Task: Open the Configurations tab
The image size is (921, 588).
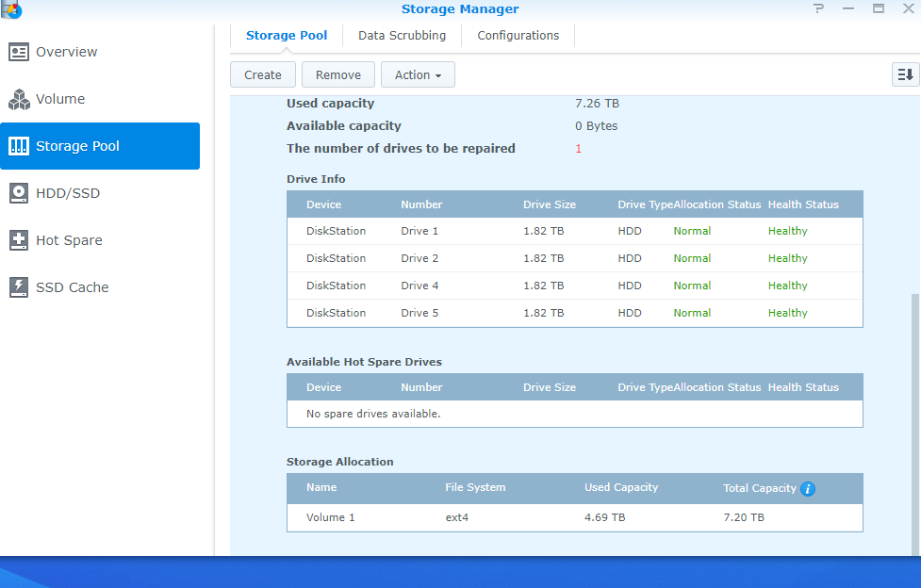Action: coord(518,35)
